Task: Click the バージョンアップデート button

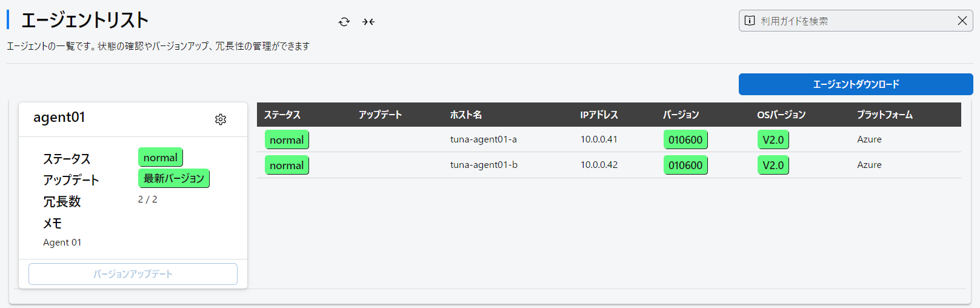Action: coord(133,274)
